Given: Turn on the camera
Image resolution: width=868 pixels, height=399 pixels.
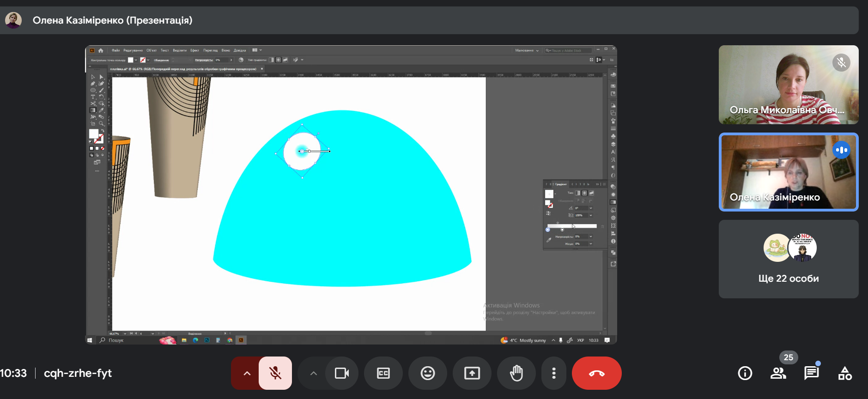Looking at the screenshot, I should [x=342, y=373].
